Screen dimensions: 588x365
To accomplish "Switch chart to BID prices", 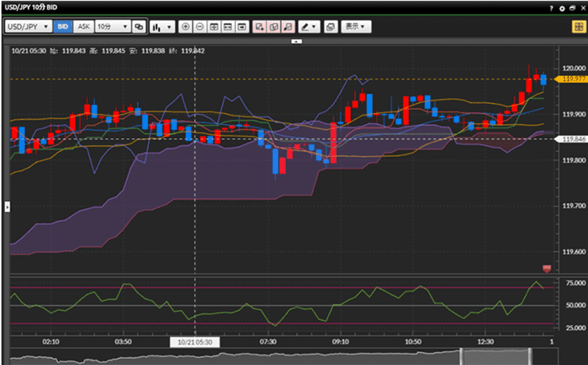I will pos(63,26).
